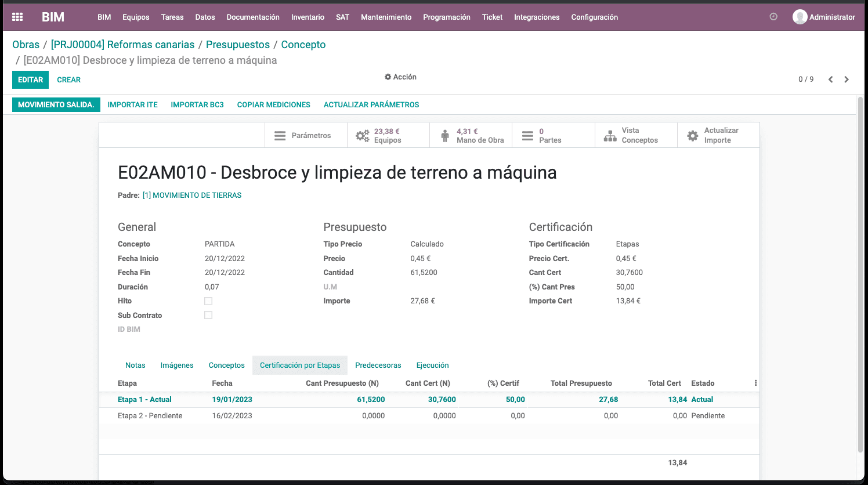The image size is (868, 485).
Task: Click the 0 / 9 pager counter
Action: (806, 79)
